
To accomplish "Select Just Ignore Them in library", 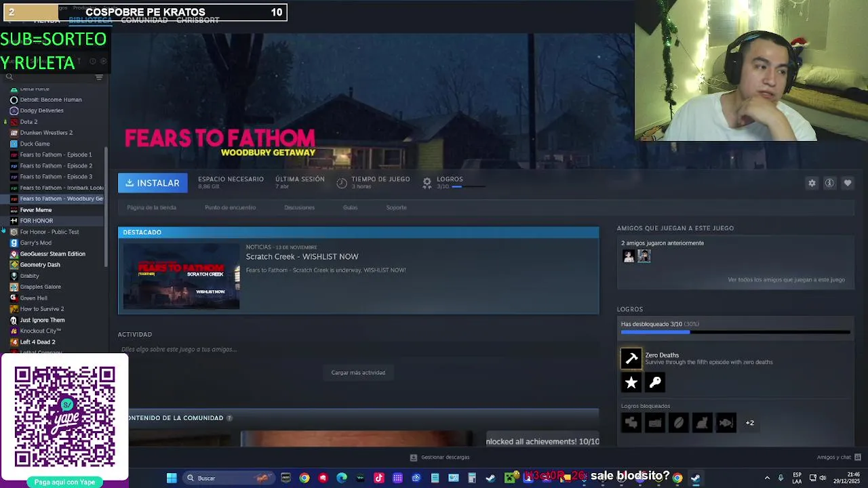I will [x=43, y=320].
